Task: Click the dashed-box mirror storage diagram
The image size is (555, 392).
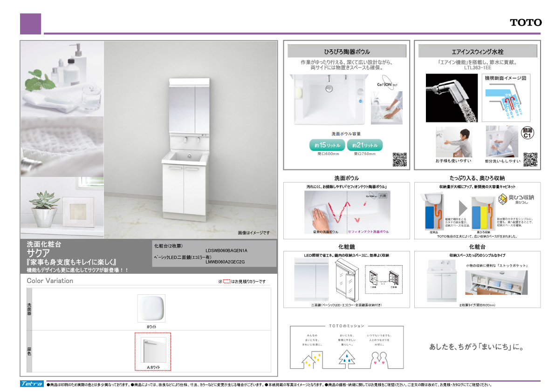Action: pyautogui.click(x=384, y=279)
